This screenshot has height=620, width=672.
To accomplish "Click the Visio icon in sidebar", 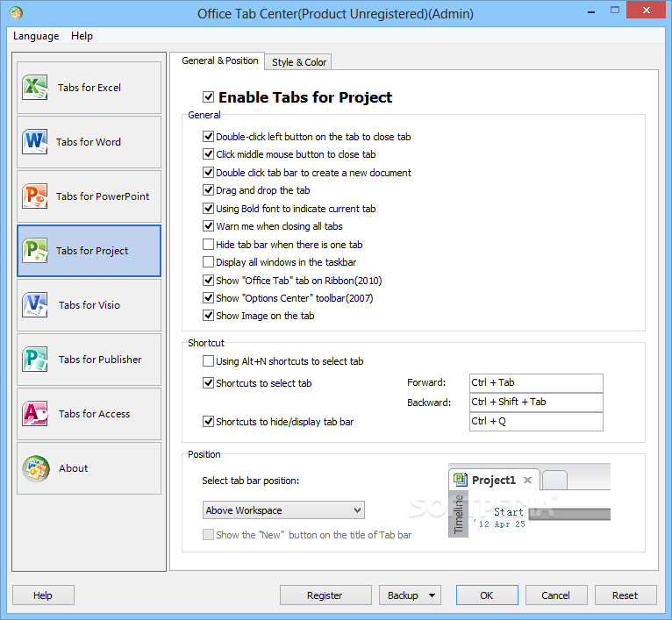I will coord(35,305).
